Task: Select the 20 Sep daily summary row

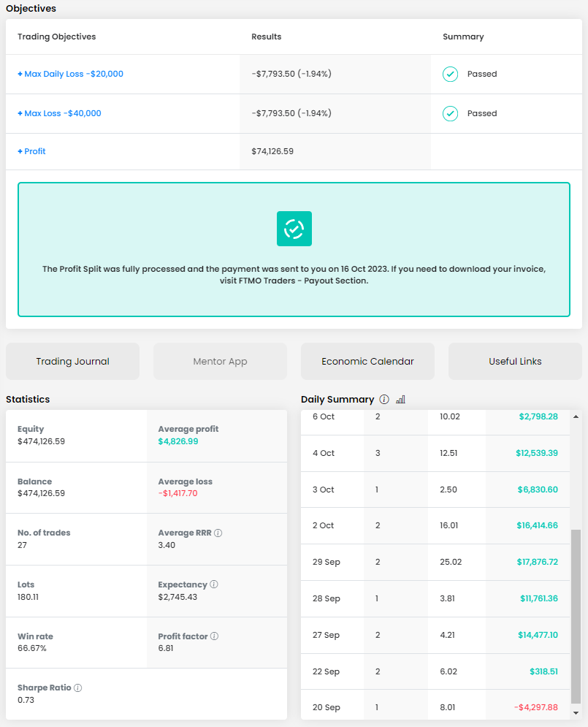Action: 435,705
